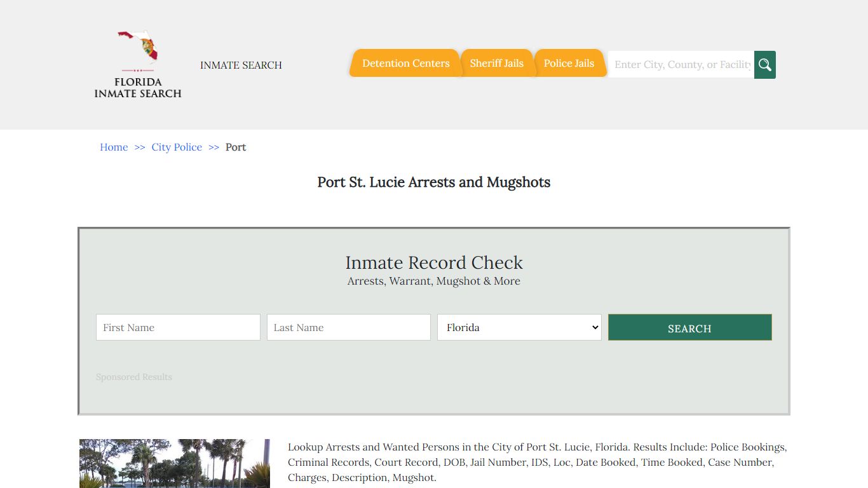
Task: Click the green SEARCH button
Action: click(690, 327)
